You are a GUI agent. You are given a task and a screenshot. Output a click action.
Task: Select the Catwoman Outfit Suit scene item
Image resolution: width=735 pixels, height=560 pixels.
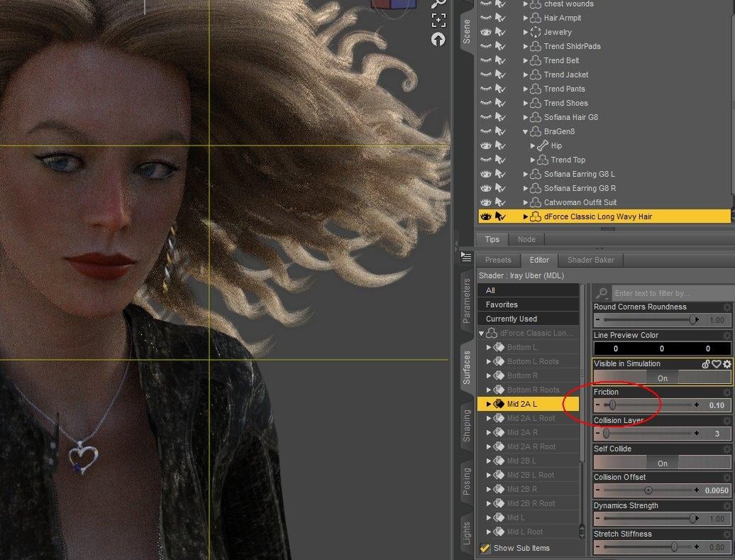click(x=580, y=202)
